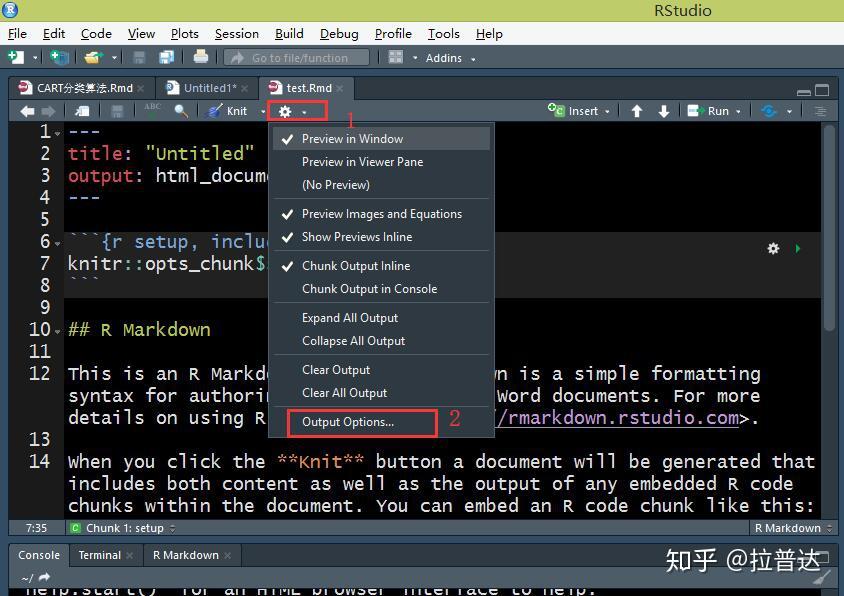The height and width of the screenshot is (596, 844).
Task: Close the test.Rmd tab
Action: click(340, 88)
